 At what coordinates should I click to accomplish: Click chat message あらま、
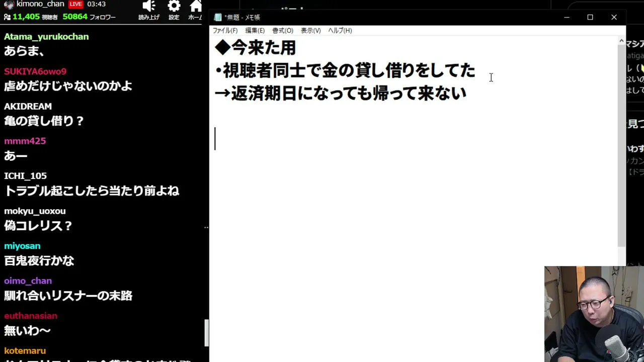(25, 51)
